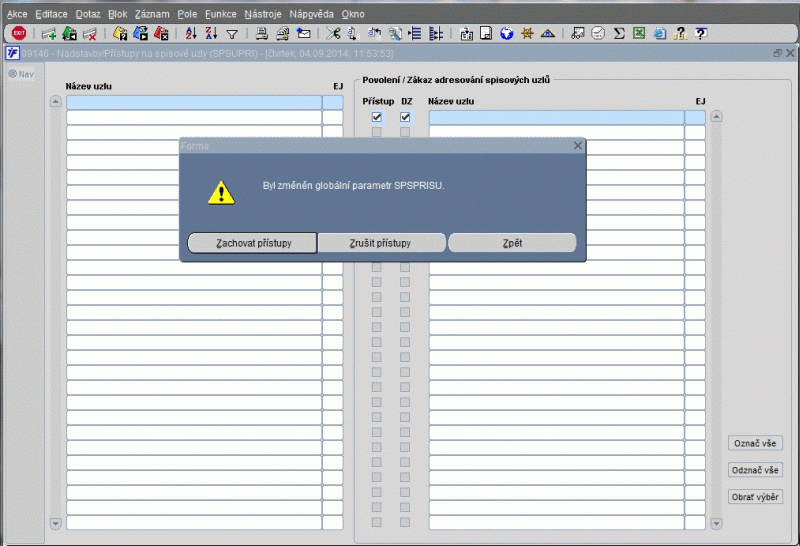Viewport: 800px width, 546px height.
Task: Click the list indent lines icon
Action: 415,34
